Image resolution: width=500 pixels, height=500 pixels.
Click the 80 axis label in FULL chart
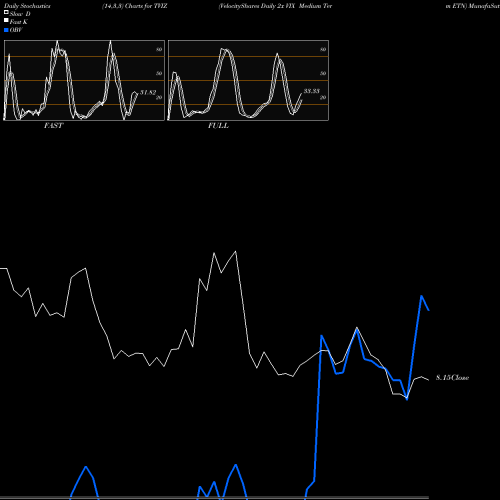coord(323,50)
